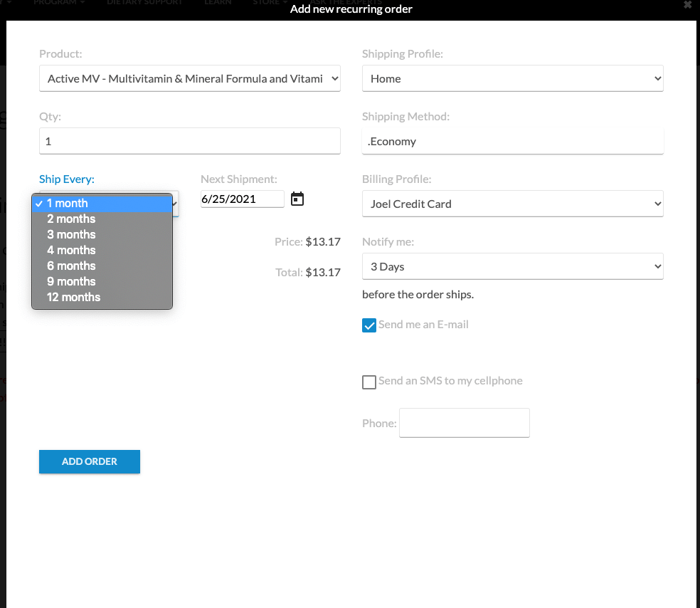Image resolution: width=700 pixels, height=608 pixels.
Task: Open the Product dropdown
Action: 190,79
